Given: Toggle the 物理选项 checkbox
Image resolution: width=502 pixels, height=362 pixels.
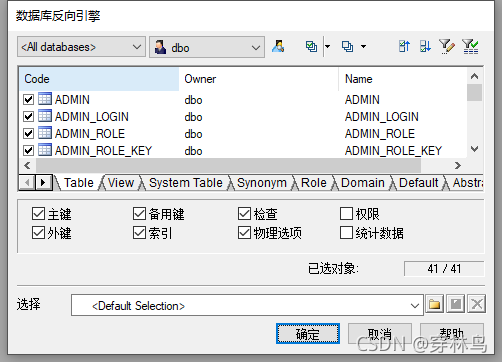Looking at the screenshot, I should pos(244,233).
